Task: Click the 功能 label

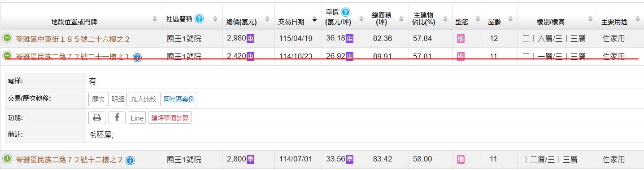Action: point(16,117)
